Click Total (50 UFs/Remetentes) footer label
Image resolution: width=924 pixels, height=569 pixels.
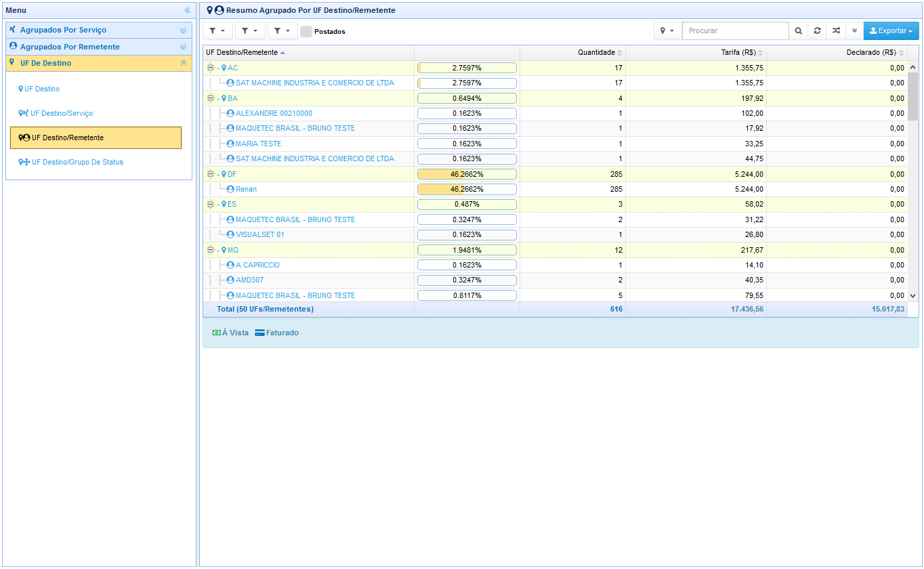coord(265,309)
